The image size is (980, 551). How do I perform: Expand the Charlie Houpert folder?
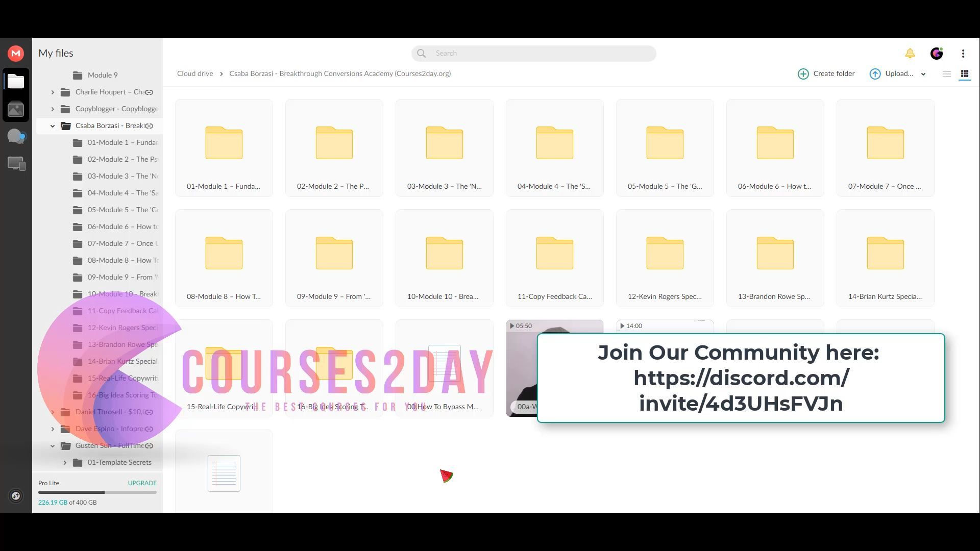[x=53, y=92]
